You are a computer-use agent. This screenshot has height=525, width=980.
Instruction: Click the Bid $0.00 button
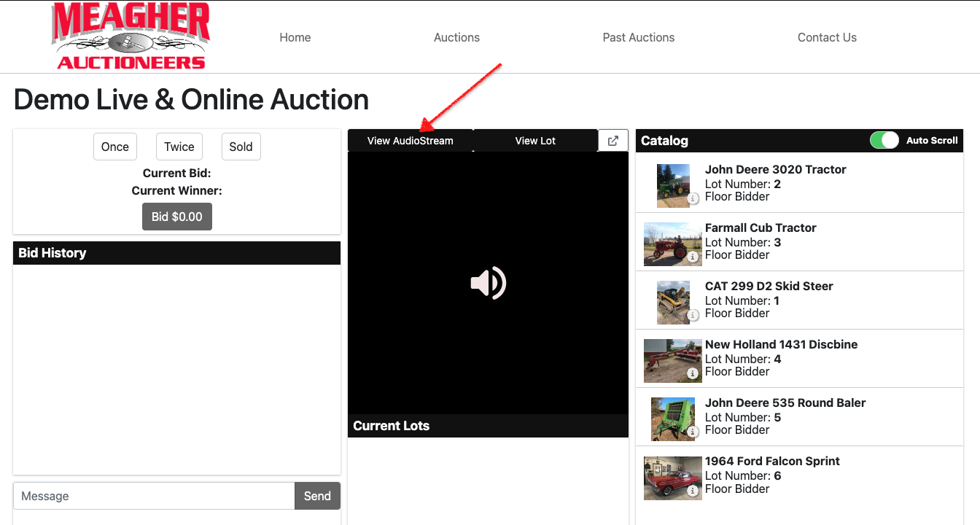point(176,217)
